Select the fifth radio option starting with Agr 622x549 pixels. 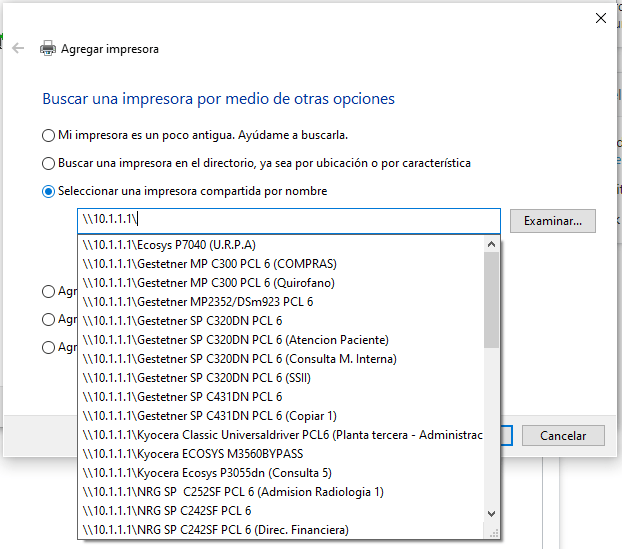[x=48, y=319]
